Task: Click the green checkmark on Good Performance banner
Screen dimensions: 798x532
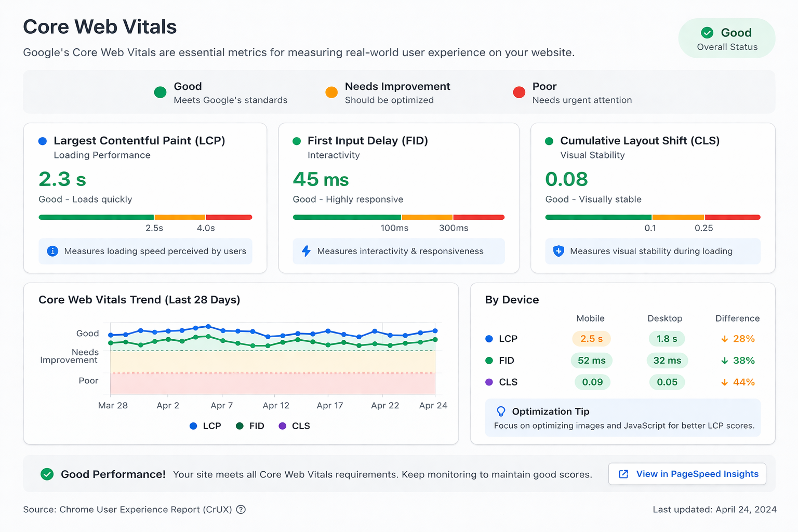Action: (x=47, y=474)
